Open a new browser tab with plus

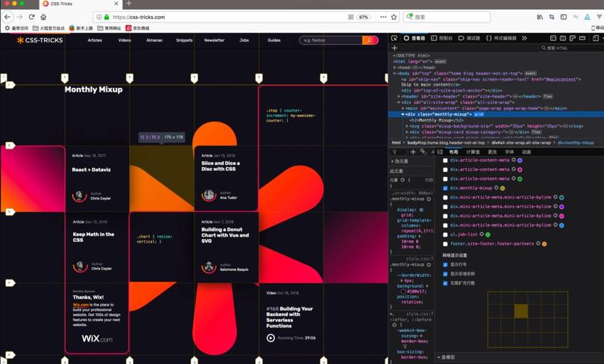tap(129, 4)
